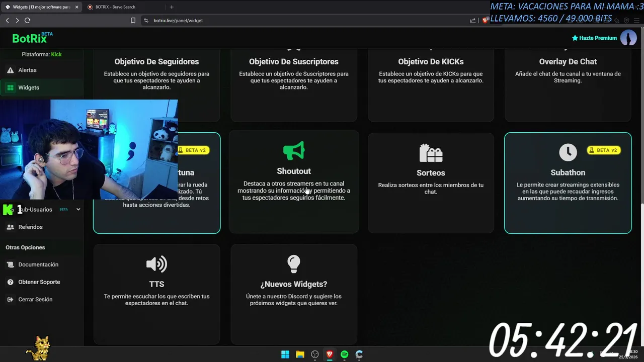This screenshot has height=362, width=644.
Task: Click the ¿Nuevos Widgets? lightbulb icon
Action: click(294, 264)
